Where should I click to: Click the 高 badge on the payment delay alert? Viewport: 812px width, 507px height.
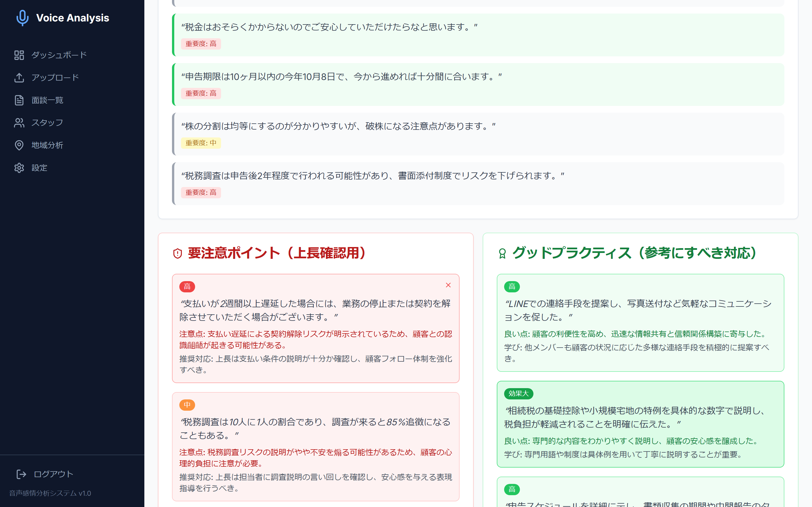click(187, 287)
